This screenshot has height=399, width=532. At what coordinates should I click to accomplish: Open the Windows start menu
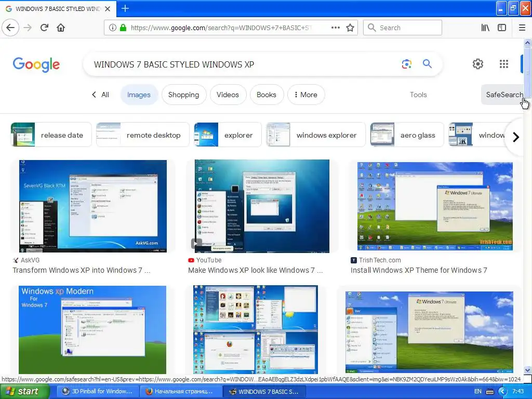24,391
